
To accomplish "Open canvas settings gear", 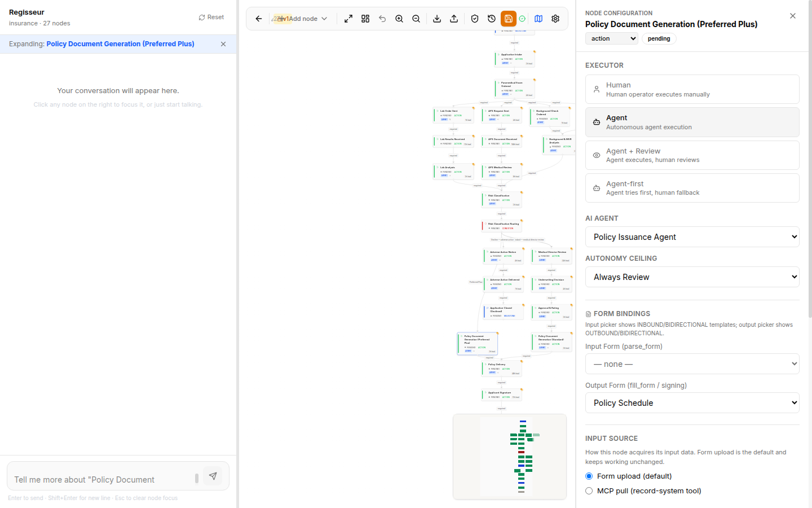I will point(555,19).
